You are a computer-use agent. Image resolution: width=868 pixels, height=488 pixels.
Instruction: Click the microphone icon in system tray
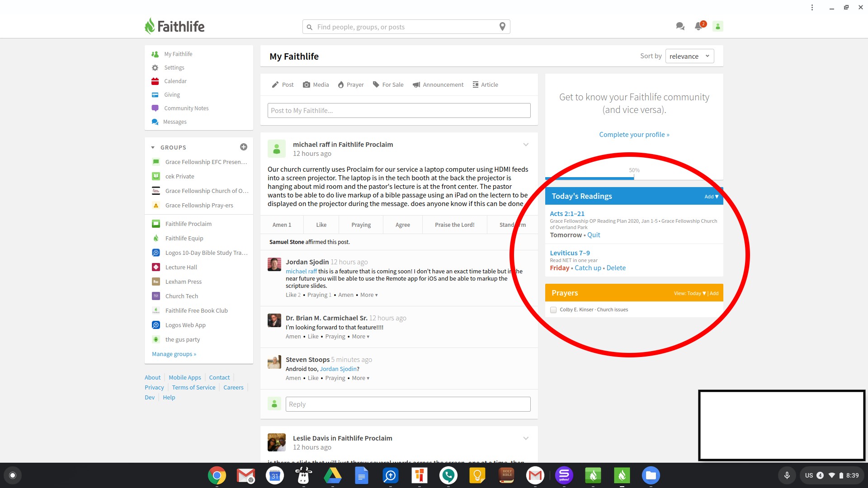787,475
